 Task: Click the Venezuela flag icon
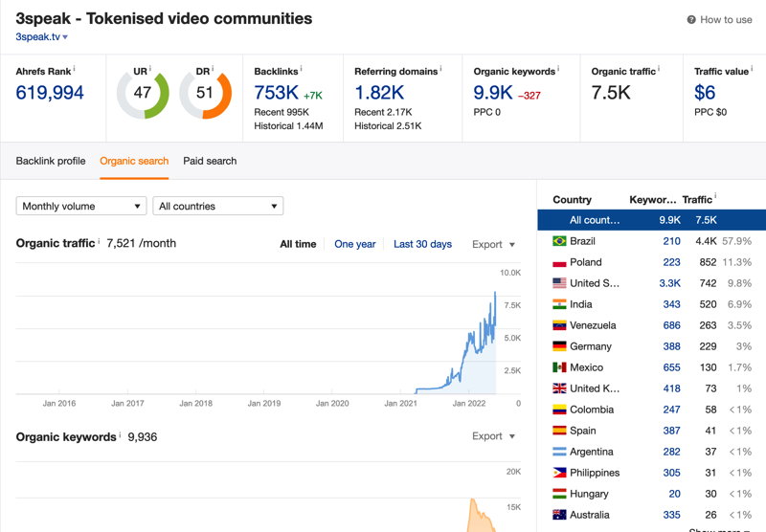click(559, 325)
